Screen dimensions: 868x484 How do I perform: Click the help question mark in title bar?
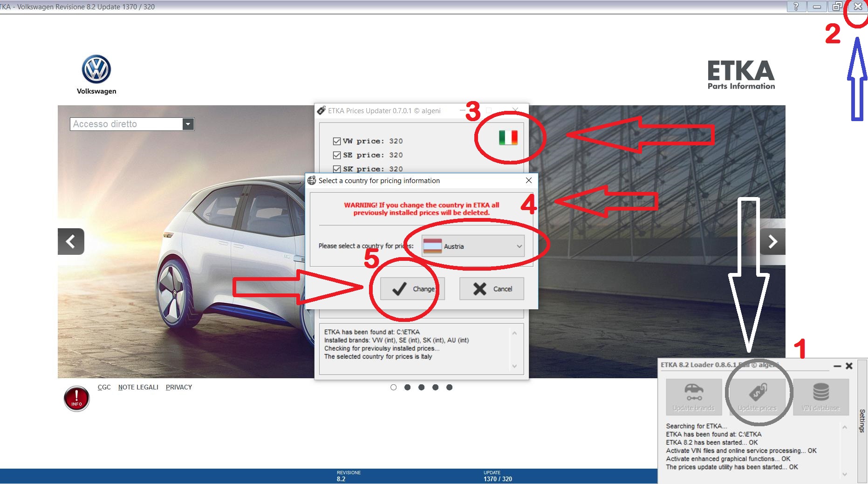[x=796, y=7]
